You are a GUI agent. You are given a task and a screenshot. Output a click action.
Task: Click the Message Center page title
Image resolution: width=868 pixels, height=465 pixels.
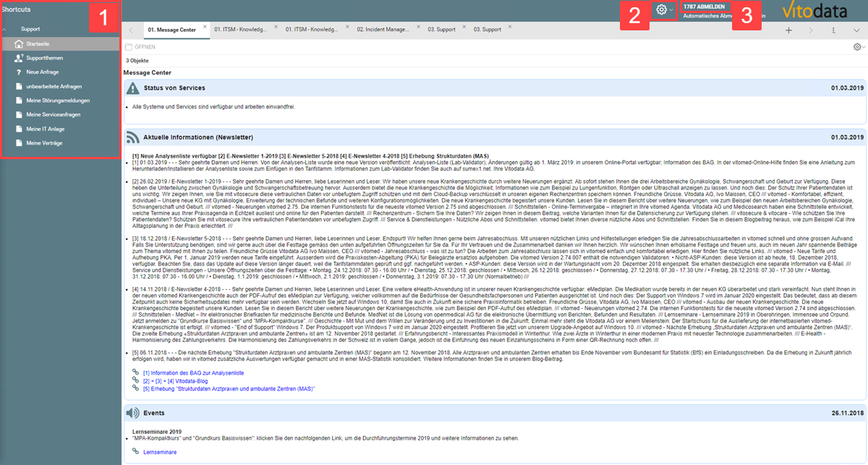pos(148,73)
